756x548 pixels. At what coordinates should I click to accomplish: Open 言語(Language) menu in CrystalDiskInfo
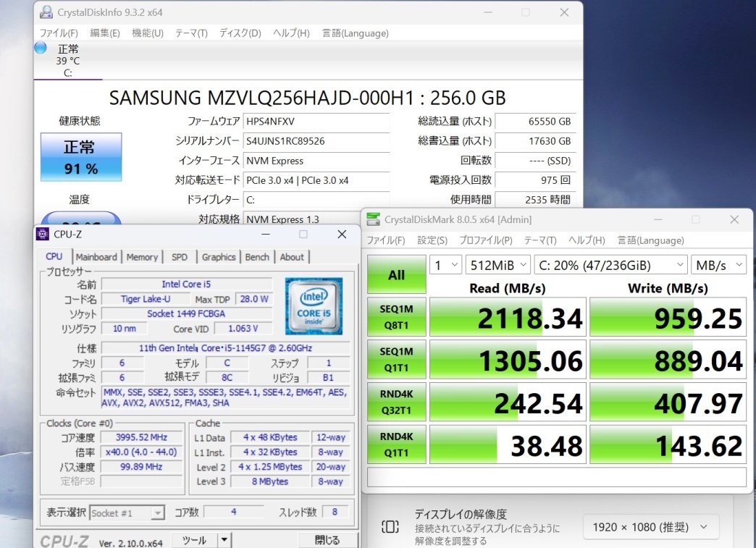coord(355,33)
